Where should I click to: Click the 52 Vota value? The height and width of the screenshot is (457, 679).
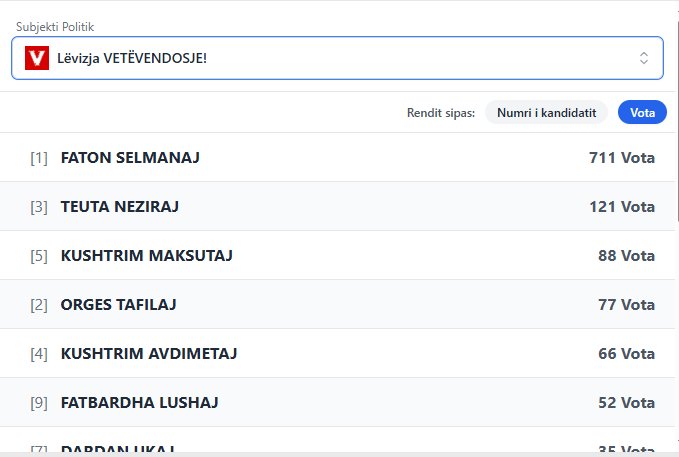click(626, 402)
